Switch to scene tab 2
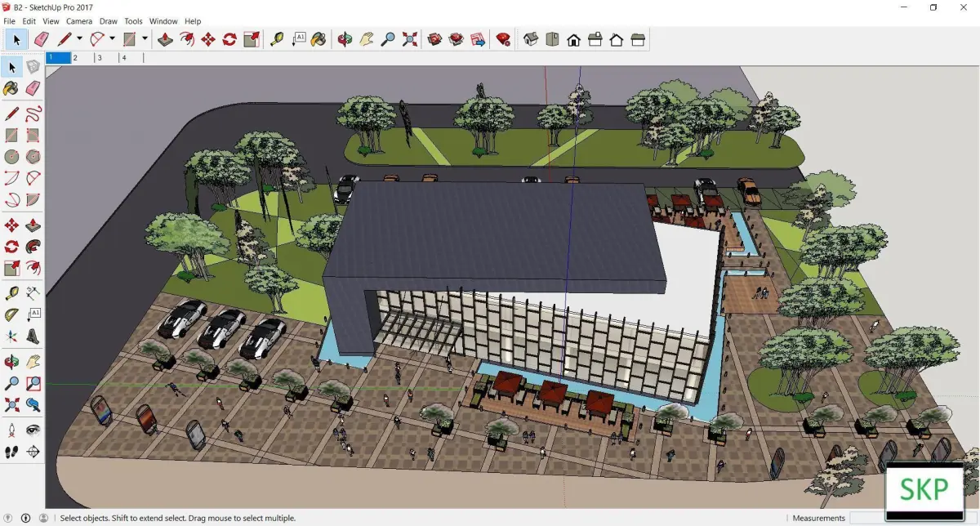The image size is (980, 526). point(82,58)
